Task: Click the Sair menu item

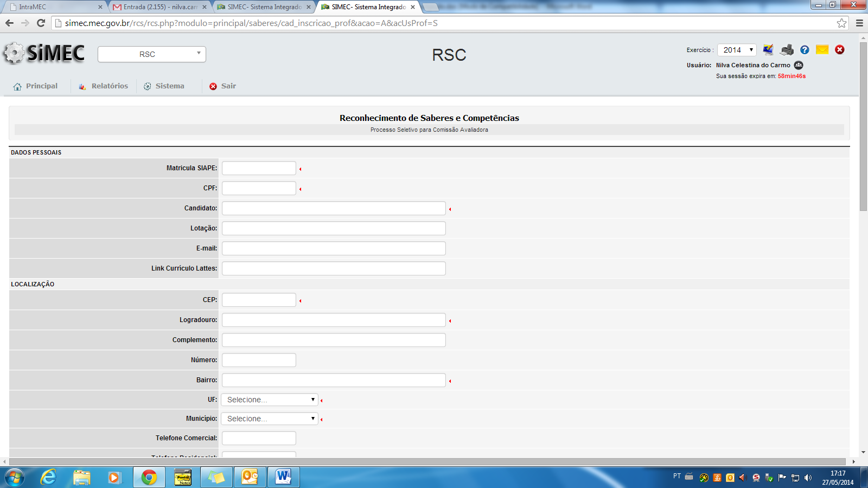Action: tap(223, 86)
